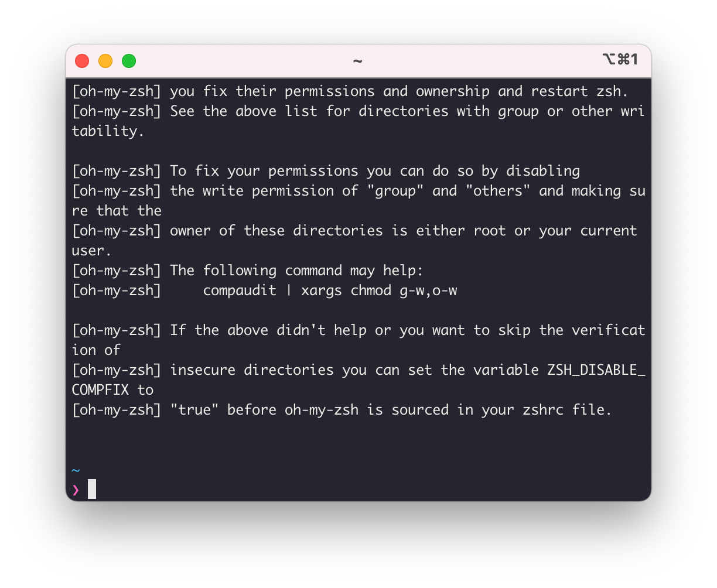Click the green zoom window button
The height and width of the screenshot is (588, 717).
tap(129, 61)
